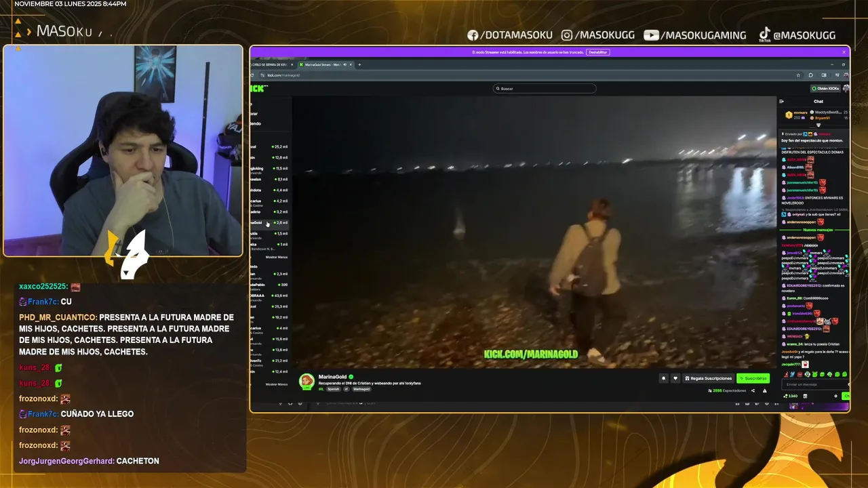Click the Regala Suscripciones button
Viewport: 868px width, 488px height.
click(x=709, y=378)
